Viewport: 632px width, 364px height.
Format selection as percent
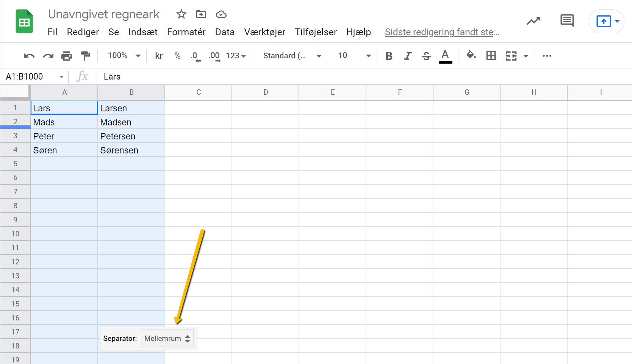(x=177, y=55)
